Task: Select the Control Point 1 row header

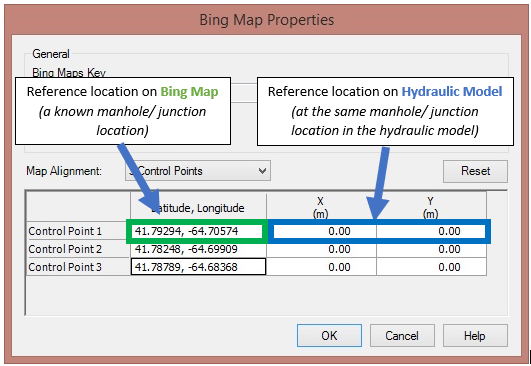Action: click(x=78, y=231)
